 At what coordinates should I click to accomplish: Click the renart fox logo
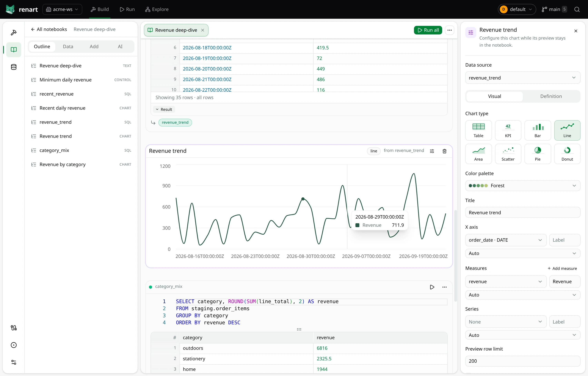(x=10, y=9)
